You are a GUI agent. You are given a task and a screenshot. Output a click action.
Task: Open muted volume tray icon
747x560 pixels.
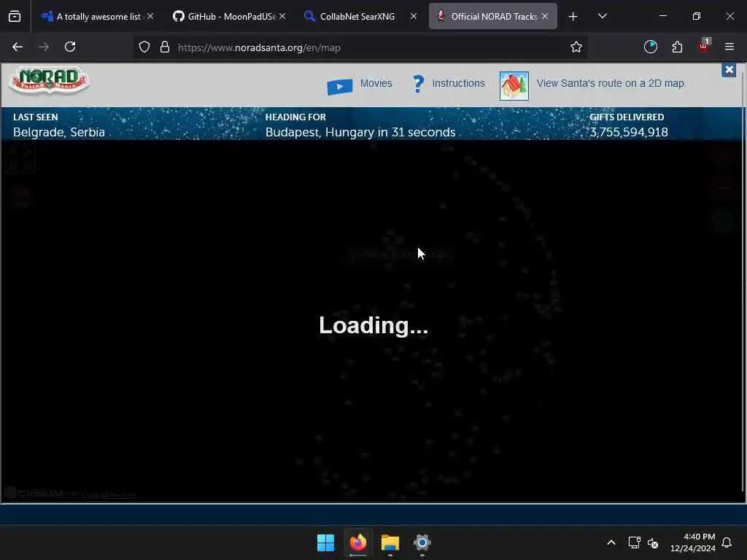pos(653,542)
